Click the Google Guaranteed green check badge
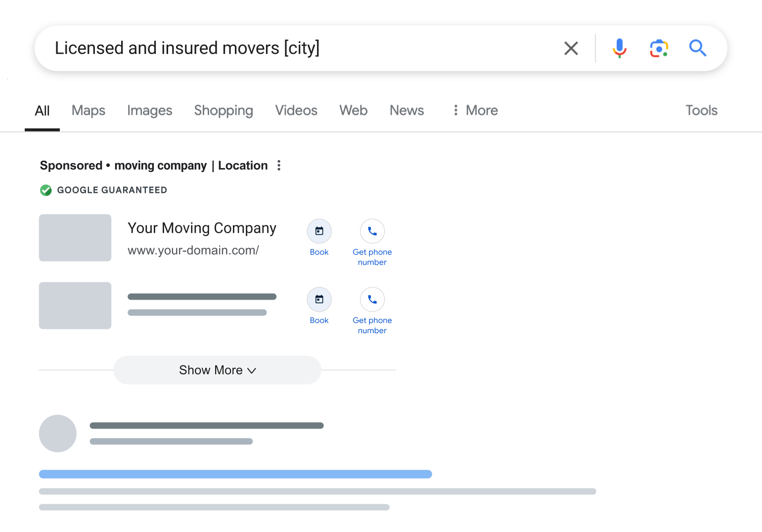 pyautogui.click(x=46, y=190)
